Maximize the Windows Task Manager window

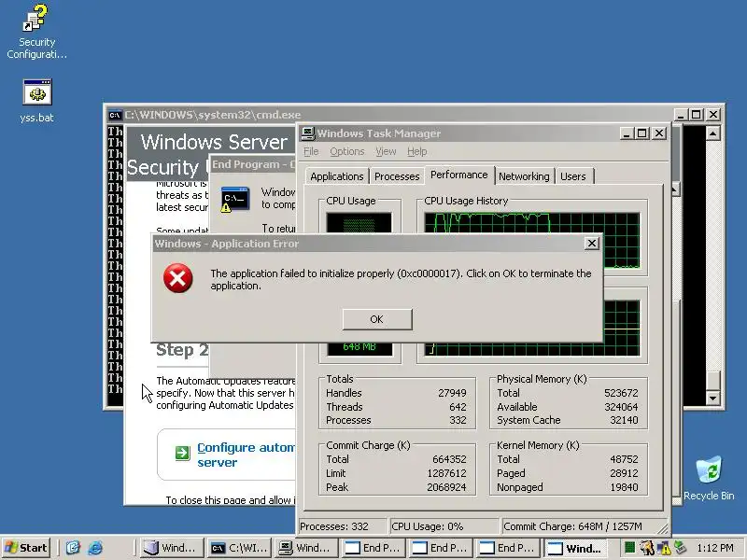point(642,133)
